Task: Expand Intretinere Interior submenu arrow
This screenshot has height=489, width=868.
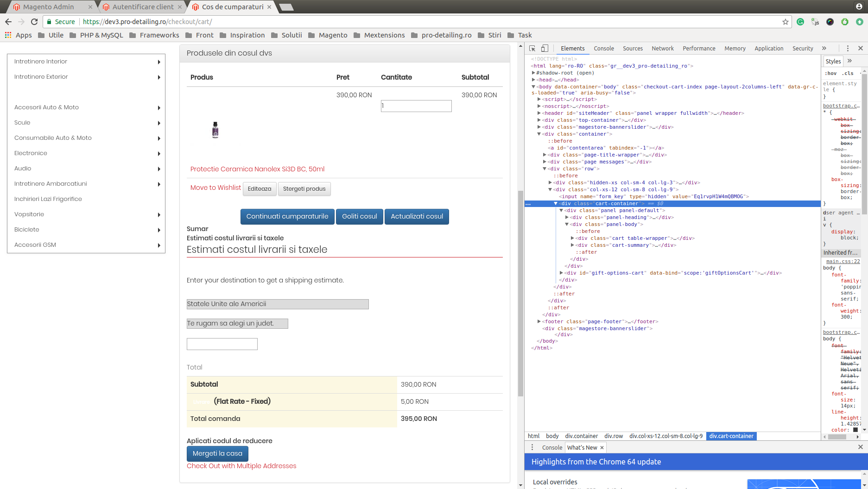Action: pos(159,62)
